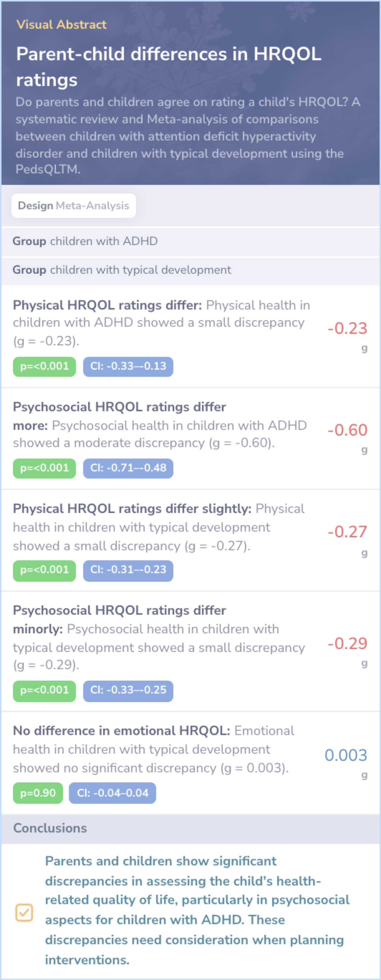Viewport: 381px width, 980px height.
Task: Click the CI: -0.33–-0.25 badge
Action: tap(128, 690)
